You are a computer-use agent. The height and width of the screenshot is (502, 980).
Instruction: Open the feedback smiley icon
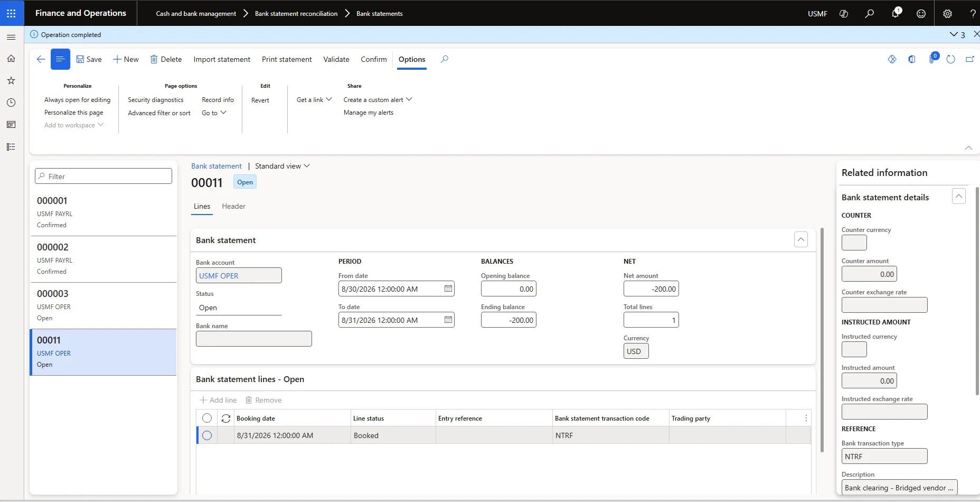click(x=921, y=14)
